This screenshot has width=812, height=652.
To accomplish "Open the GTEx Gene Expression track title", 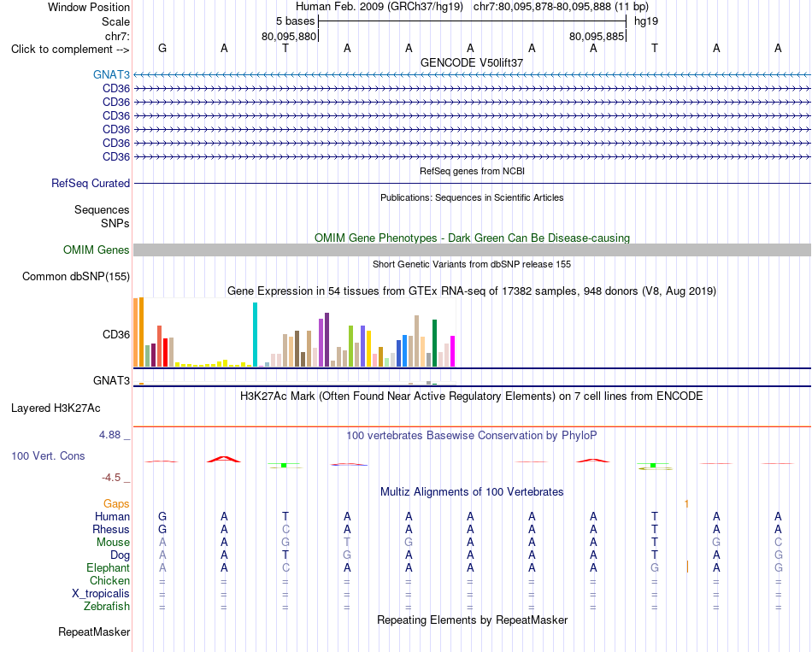I will (x=472, y=291).
